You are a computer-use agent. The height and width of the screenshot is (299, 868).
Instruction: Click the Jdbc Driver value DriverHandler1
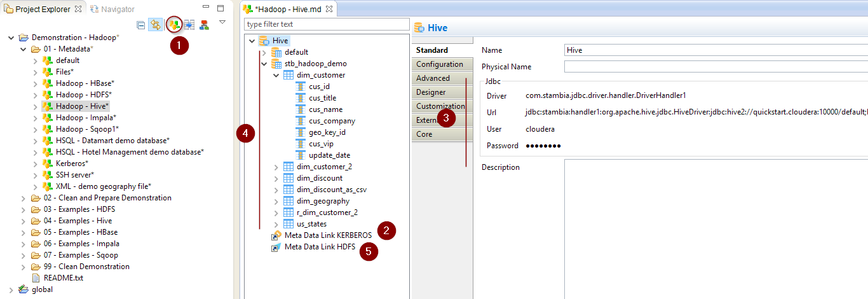[606, 96]
